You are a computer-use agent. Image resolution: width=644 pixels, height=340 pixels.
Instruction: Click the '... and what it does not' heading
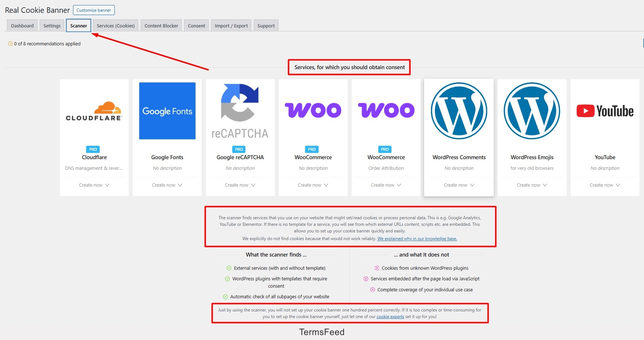421,255
